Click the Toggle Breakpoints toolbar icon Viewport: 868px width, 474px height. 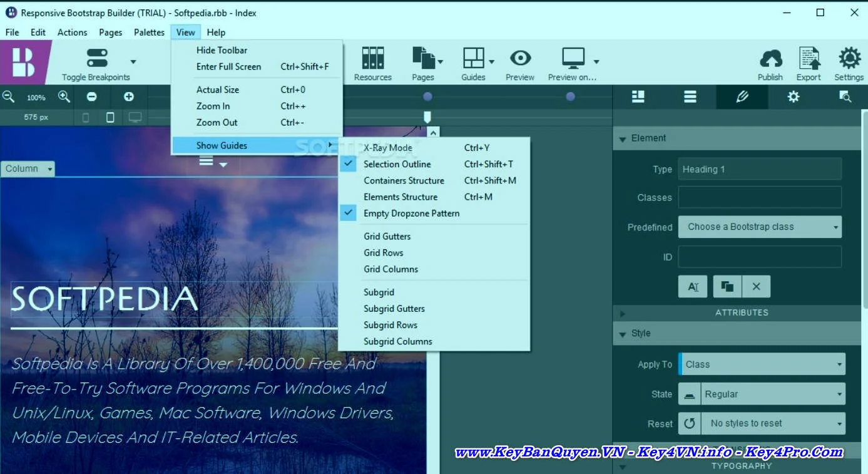point(97,58)
